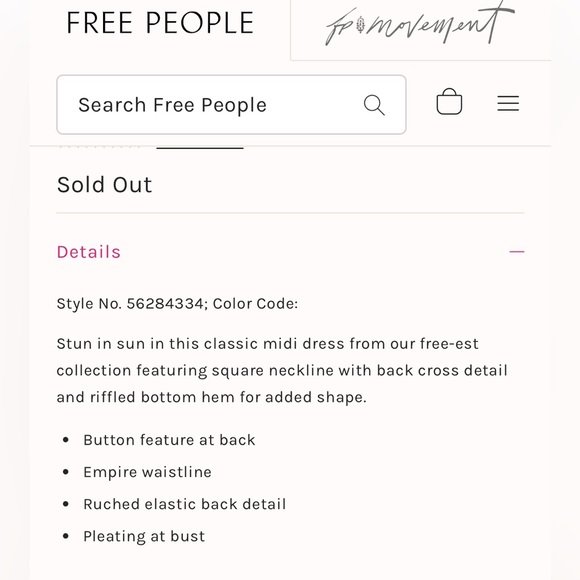Click the 'Pleating at bust' bullet
The width and height of the screenshot is (580, 580).
(x=144, y=536)
